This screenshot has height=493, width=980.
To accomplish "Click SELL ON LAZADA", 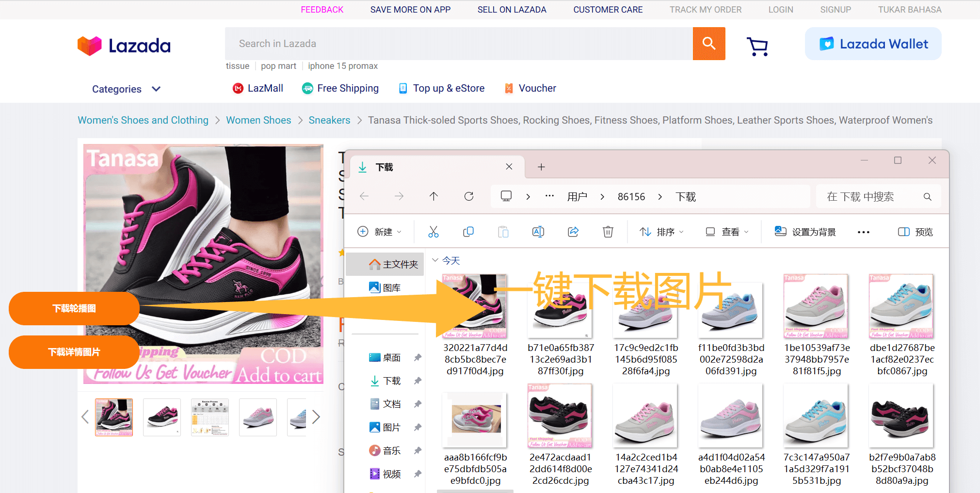I will pos(512,10).
